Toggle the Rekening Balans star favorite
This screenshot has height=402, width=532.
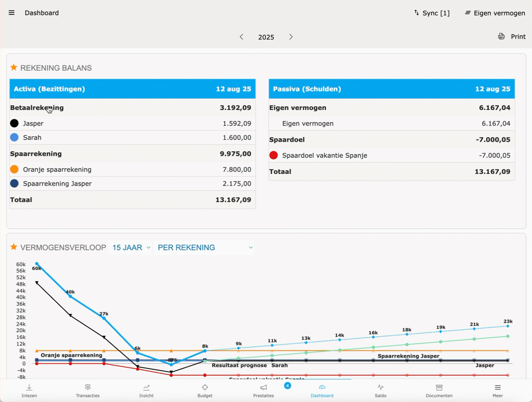click(14, 67)
